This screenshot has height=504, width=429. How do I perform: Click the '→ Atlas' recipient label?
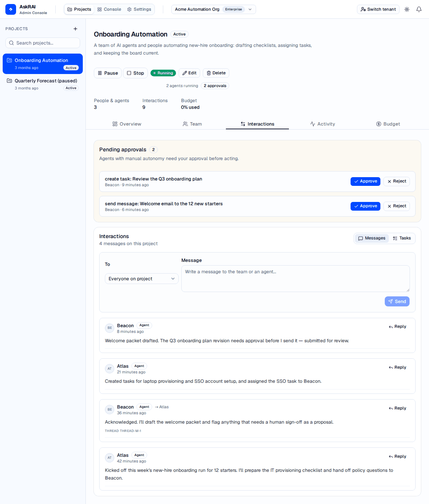162,407
